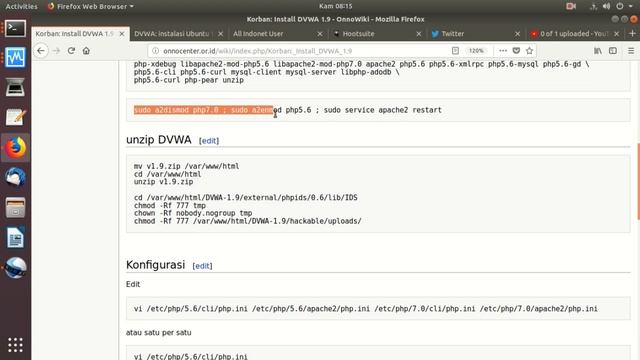Switch to the 0 of 1 uploaded YouTube tab
Screen dimensions: 640x360
click(x=574, y=33)
